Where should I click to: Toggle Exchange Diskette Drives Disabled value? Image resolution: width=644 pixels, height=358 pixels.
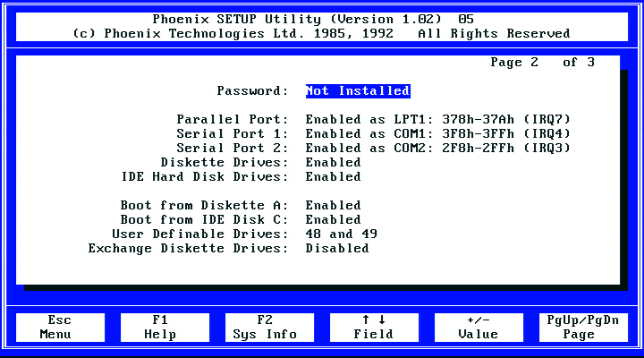[337, 248]
